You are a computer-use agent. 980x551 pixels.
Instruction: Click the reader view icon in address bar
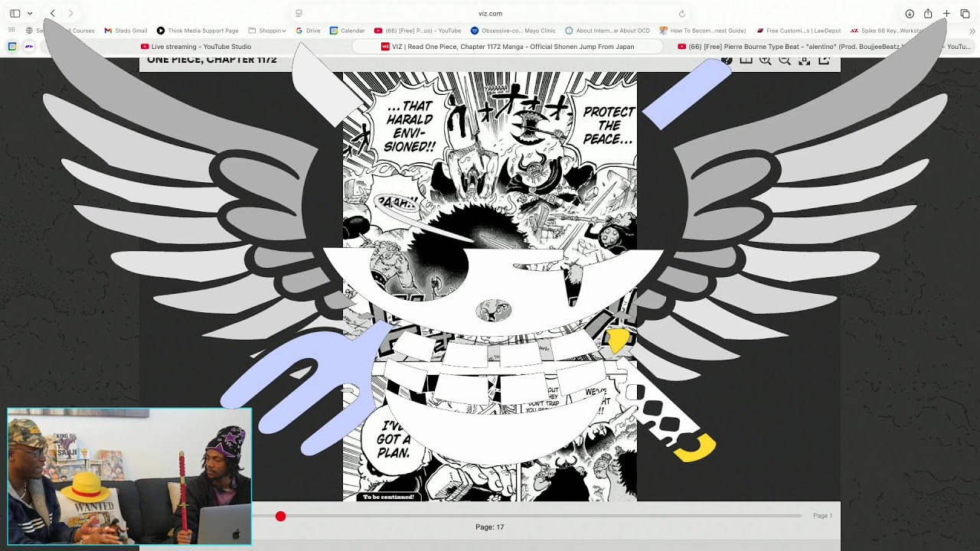tap(299, 13)
